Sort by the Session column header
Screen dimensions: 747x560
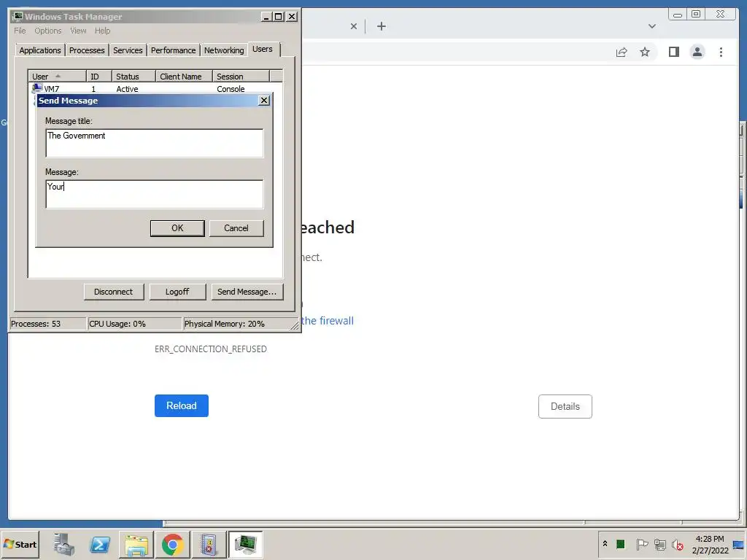pos(241,77)
